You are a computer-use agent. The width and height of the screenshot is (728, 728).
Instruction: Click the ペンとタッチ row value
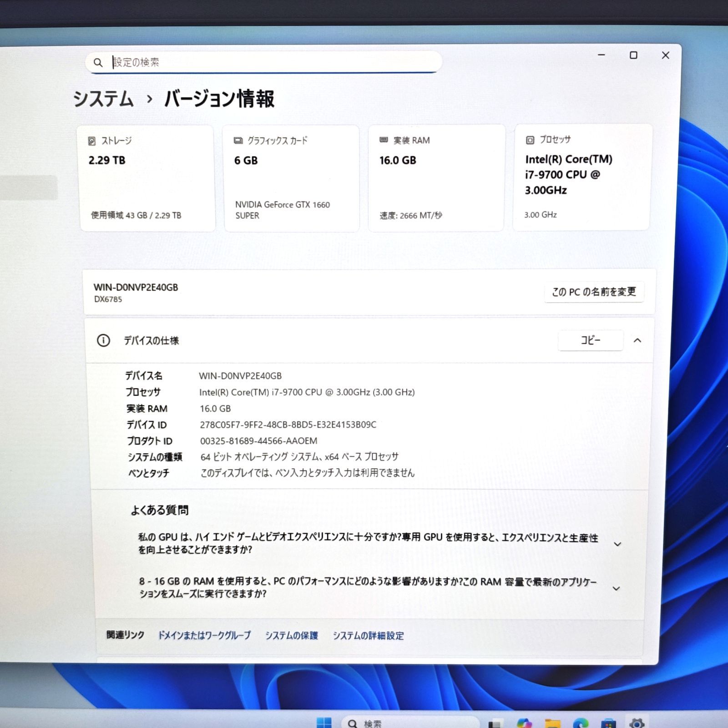pyautogui.click(x=308, y=473)
